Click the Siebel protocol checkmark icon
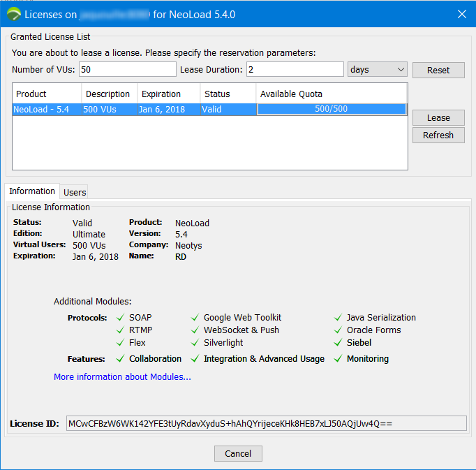 click(x=339, y=343)
